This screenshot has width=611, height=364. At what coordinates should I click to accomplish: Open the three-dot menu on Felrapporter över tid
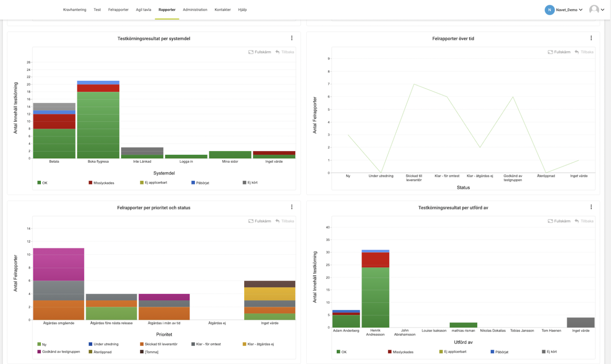coord(591,38)
